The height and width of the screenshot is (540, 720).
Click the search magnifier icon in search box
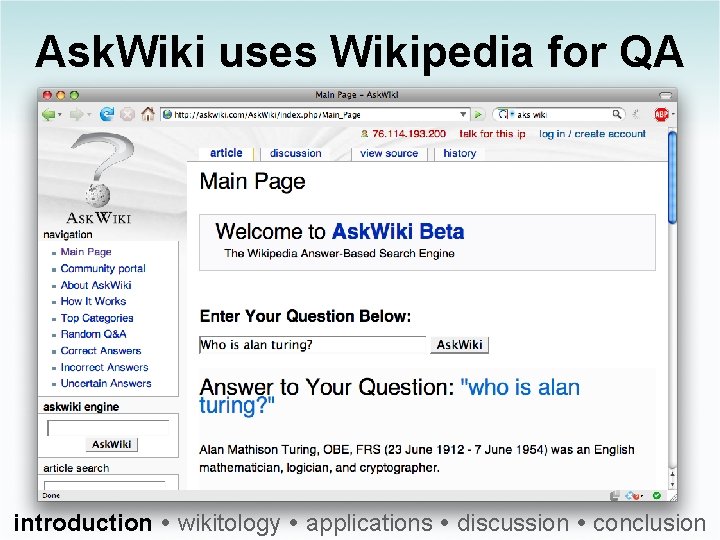coord(617,114)
